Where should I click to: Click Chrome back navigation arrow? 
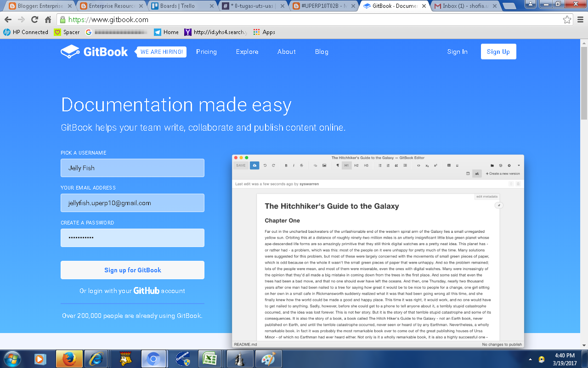(x=8, y=20)
